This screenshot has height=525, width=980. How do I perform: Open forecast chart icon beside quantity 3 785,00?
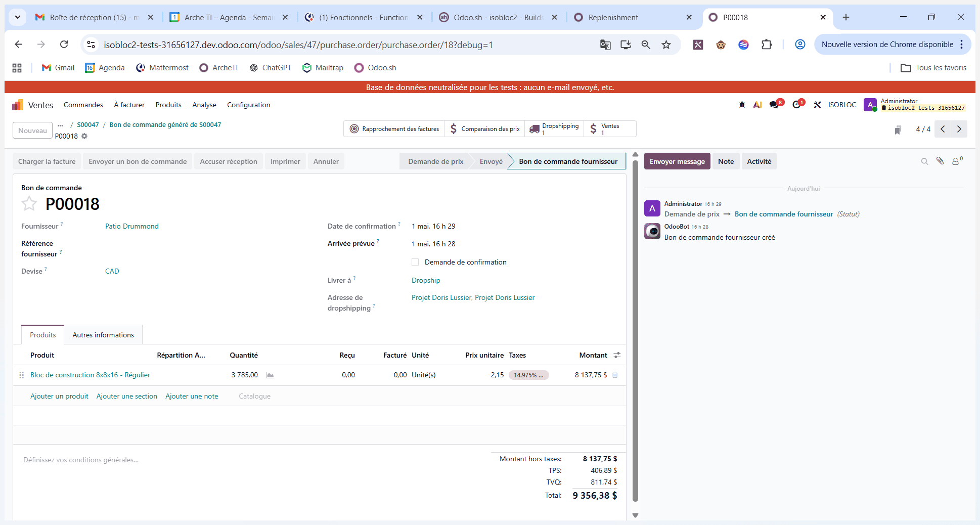(270, 375)
